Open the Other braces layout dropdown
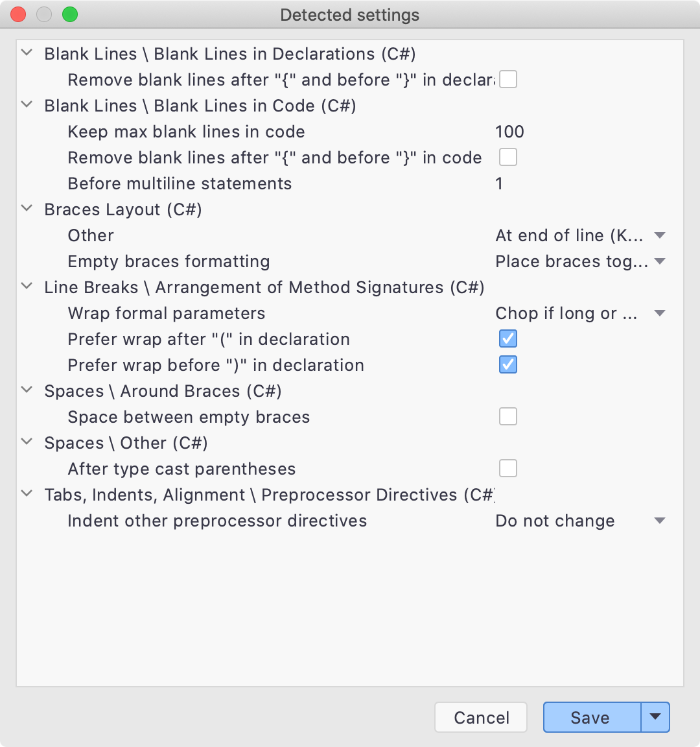 (x=580, y=235)
